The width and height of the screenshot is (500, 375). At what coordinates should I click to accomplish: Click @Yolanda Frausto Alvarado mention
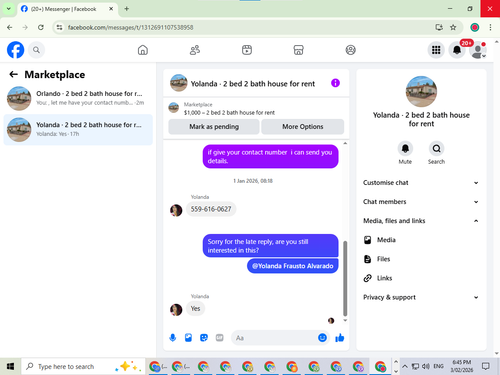[x=293, y=266]
